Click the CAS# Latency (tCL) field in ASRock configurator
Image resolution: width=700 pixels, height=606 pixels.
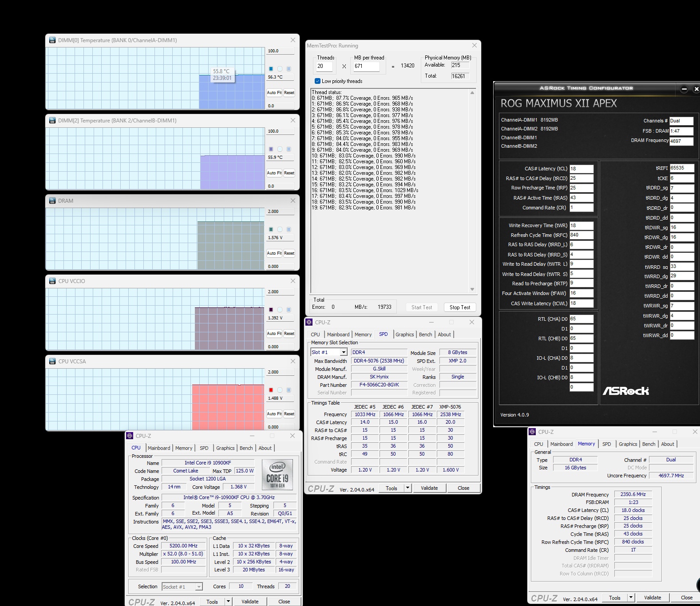(581, 169)
